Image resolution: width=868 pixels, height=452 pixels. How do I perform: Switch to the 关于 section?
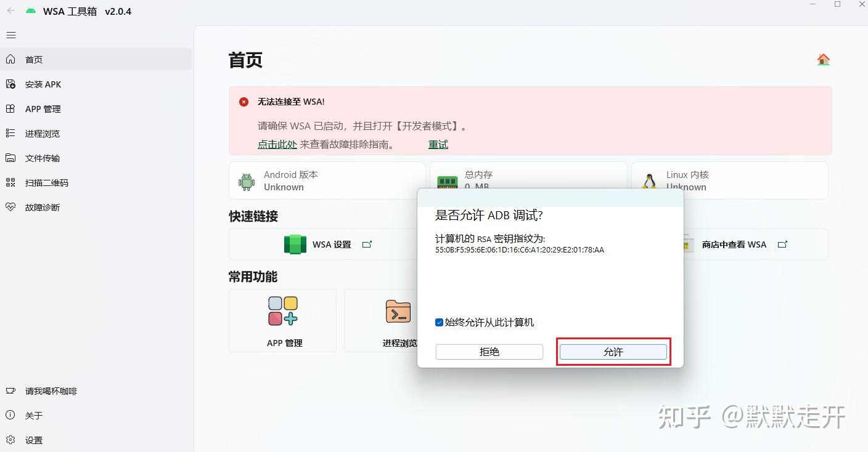10,415
